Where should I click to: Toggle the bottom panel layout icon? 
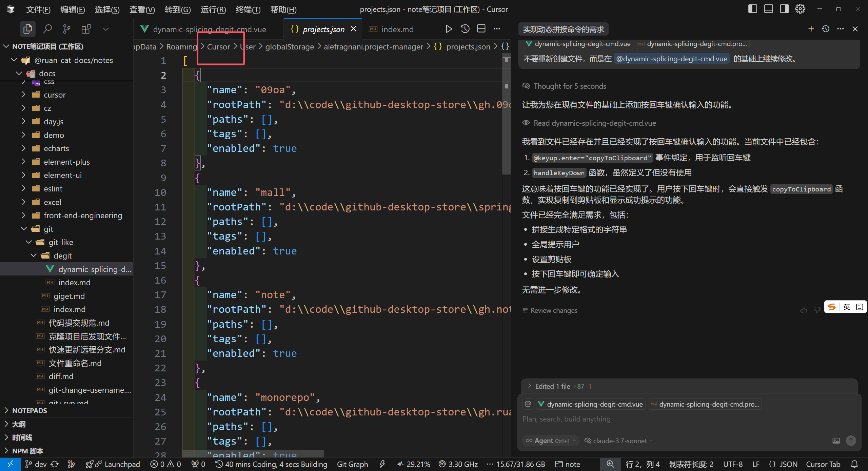[768, 9]
